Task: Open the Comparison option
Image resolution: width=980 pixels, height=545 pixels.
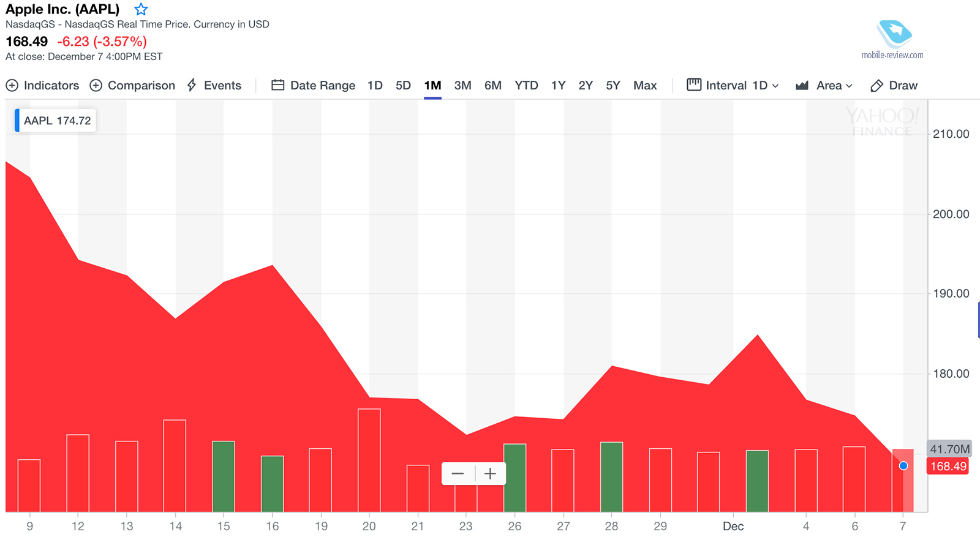Action: click(132, 85)
